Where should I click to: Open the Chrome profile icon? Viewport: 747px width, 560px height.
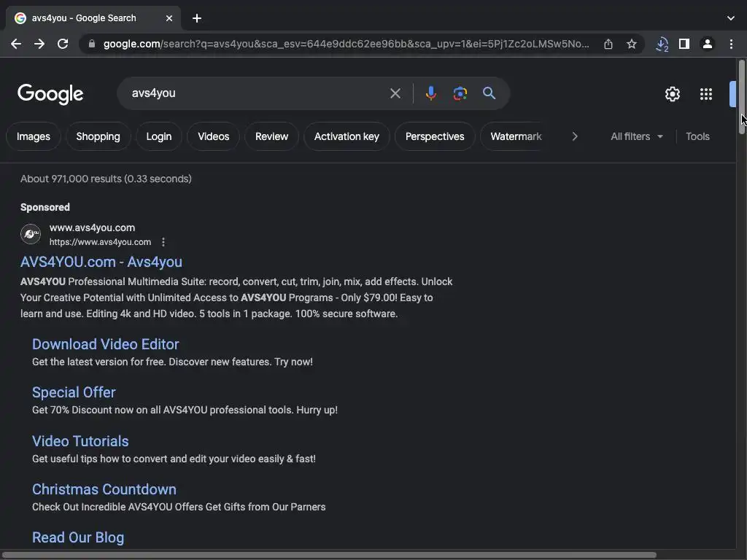708,44
